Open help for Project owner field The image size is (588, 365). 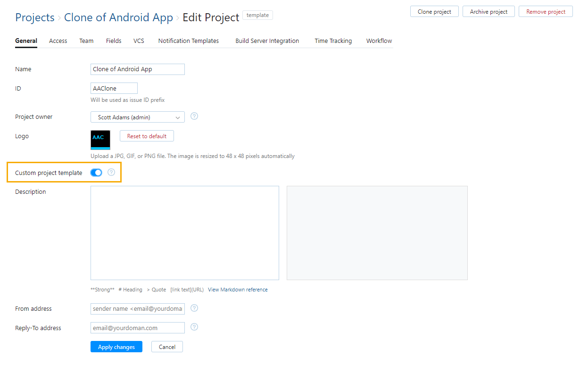tap(194, 116)
